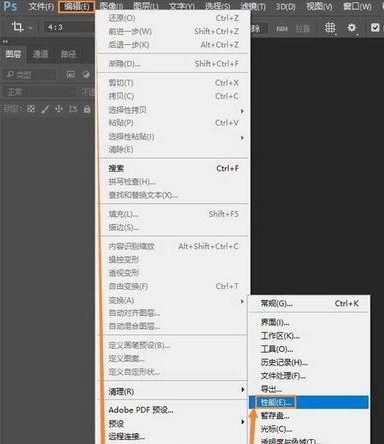384x444 pixels.
Task: Expand the 选择性粘贴(I) submenu
Action: [x=173, y=137]
